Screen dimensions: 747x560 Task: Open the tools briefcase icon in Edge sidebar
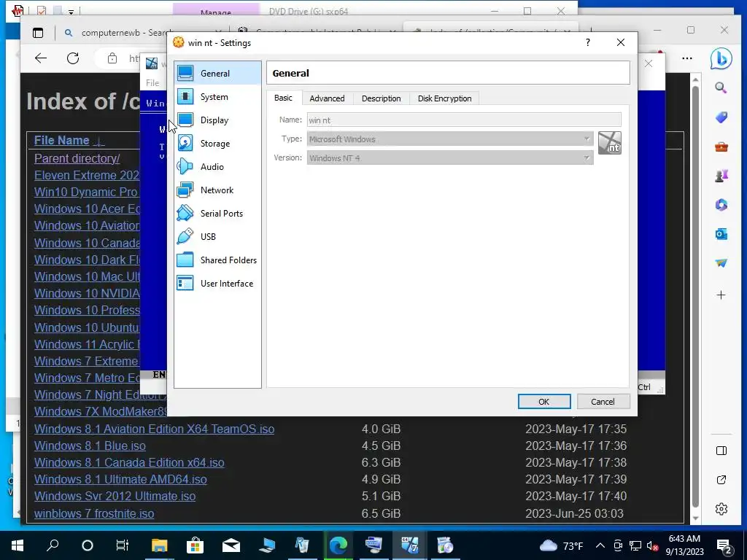721,147
